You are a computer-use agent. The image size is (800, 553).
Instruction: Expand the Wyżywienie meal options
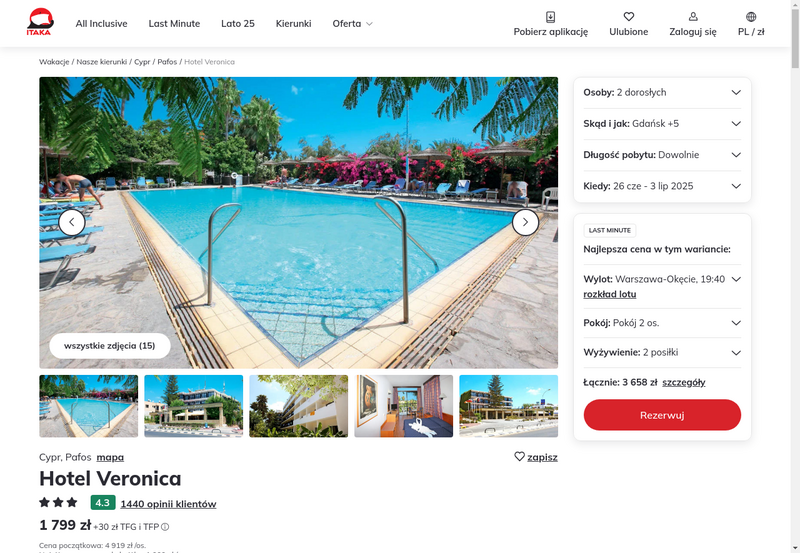click(x=662, y=353)
